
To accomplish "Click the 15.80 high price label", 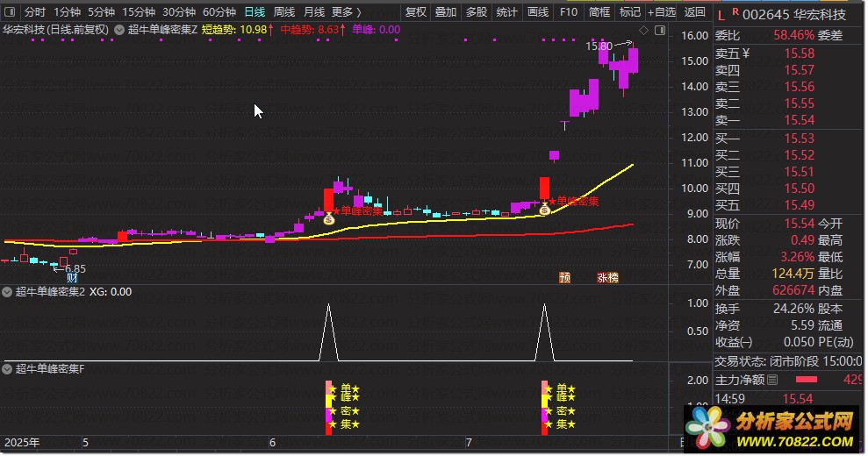I will [x=599, y=46].
